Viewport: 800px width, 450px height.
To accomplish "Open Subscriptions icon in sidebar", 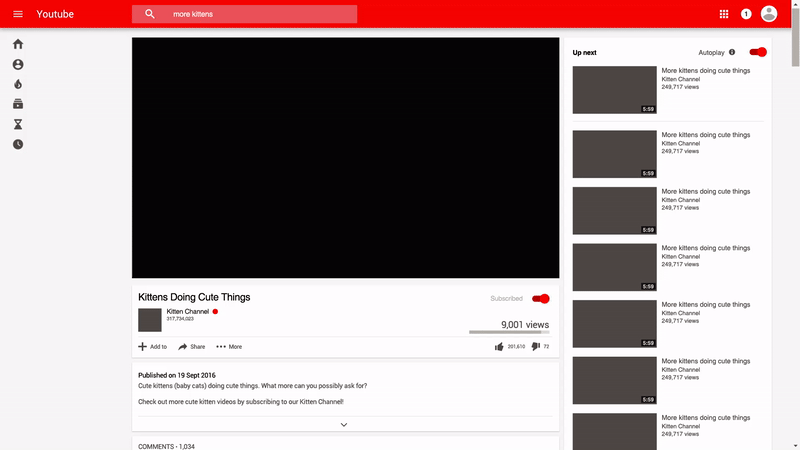I will pos(18,104).
